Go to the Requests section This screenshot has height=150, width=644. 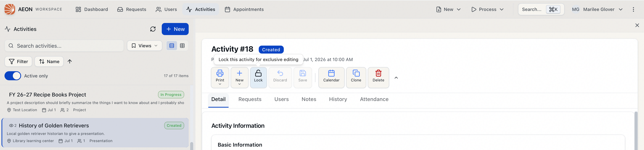(x=131, y=9)
